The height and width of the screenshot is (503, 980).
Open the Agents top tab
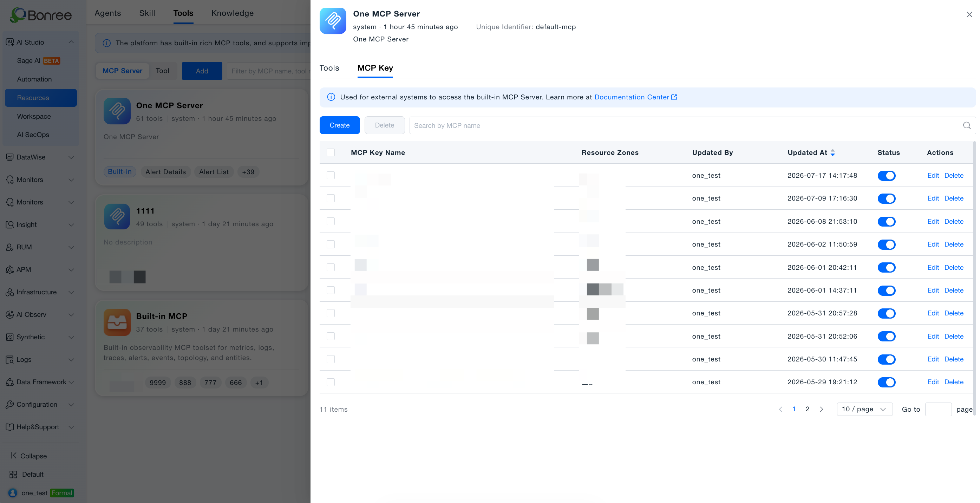[x=108, y=13]
